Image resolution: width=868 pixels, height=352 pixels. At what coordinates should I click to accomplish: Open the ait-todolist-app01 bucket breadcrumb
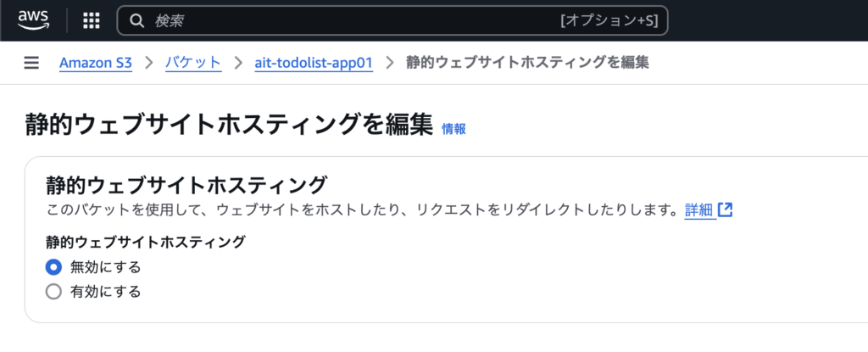(x=314, y=63)
